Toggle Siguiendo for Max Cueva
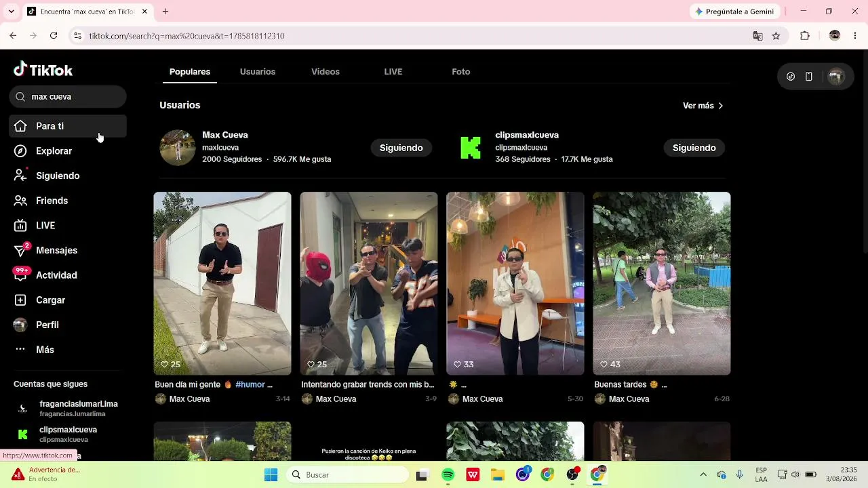This screenshot has height=488, width=868. tap(401, 148)
